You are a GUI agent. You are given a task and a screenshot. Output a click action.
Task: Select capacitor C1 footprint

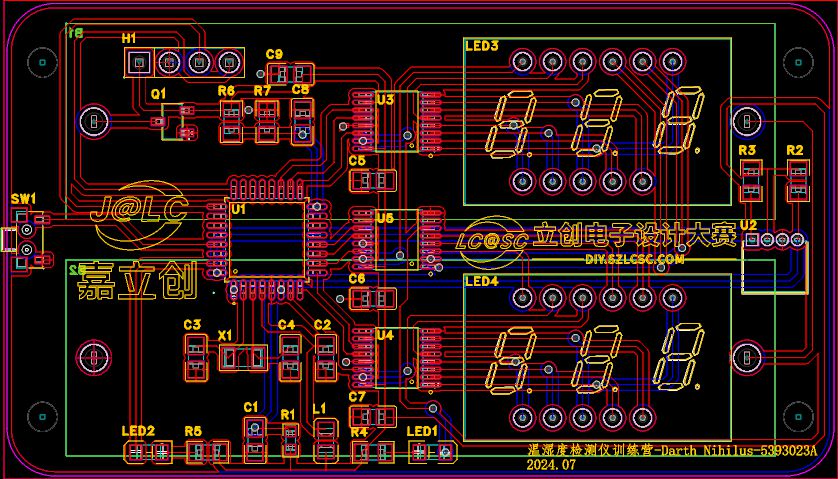click(255, 440)
